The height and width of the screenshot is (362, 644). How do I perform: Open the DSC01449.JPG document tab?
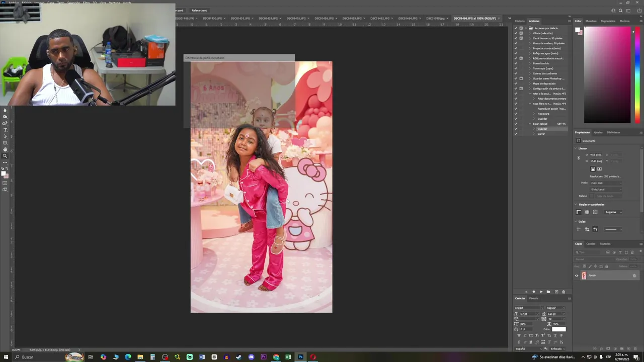(x=186, y=18)
